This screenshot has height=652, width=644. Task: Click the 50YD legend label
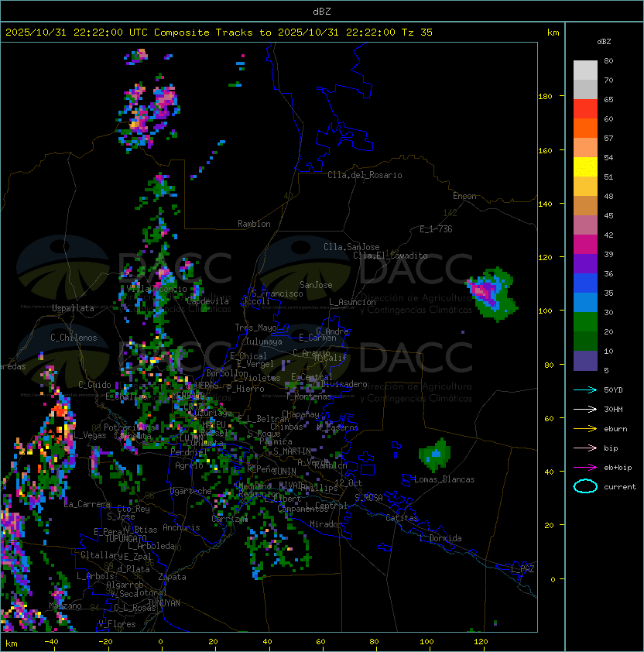coord(613,389)
